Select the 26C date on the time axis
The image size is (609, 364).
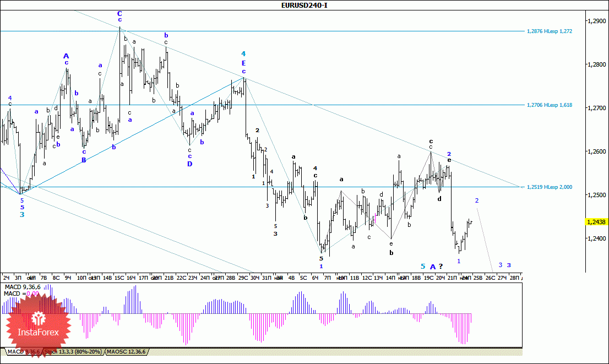point(490,278)
